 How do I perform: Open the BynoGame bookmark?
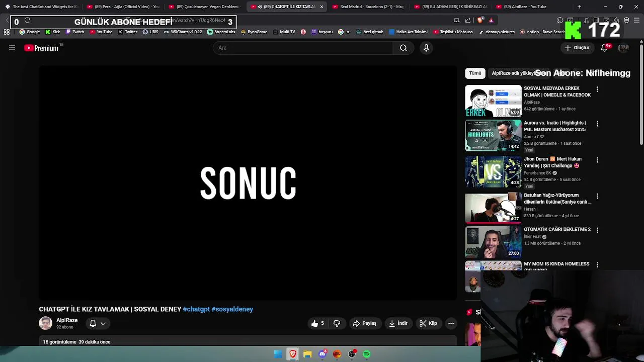point(254,32)
